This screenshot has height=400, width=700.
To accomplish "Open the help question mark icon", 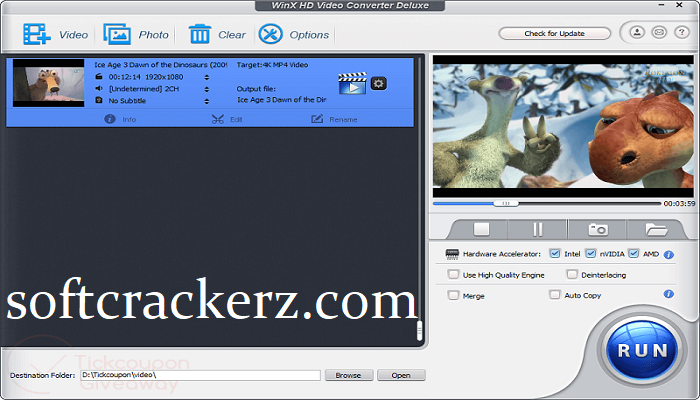I will (x=681, y=32).
